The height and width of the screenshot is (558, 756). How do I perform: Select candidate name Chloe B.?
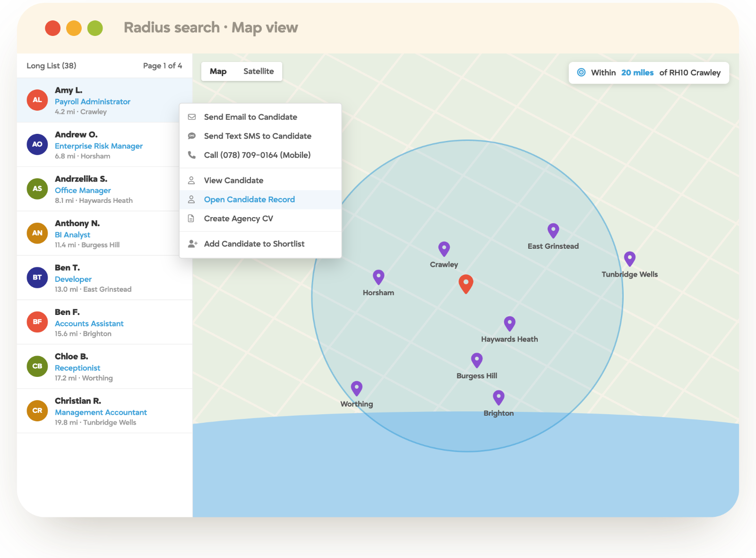[x=71, y=357]
